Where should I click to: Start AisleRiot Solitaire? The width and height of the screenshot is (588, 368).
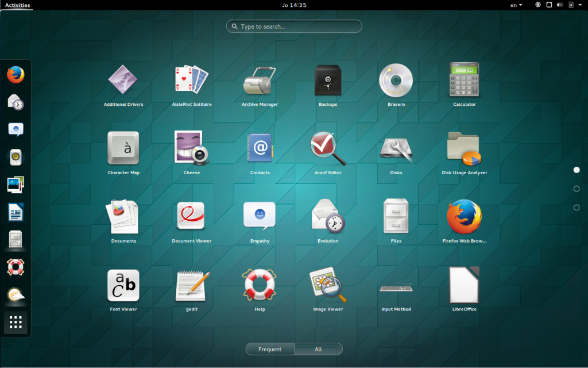tap(191, 79)
